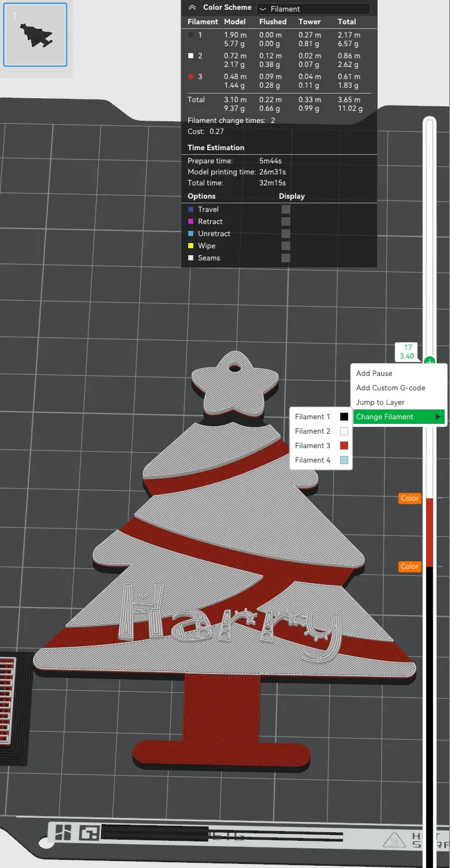Toggle Seams display checkbox
The height and width of the screenshot is (868, 451).
286,258
